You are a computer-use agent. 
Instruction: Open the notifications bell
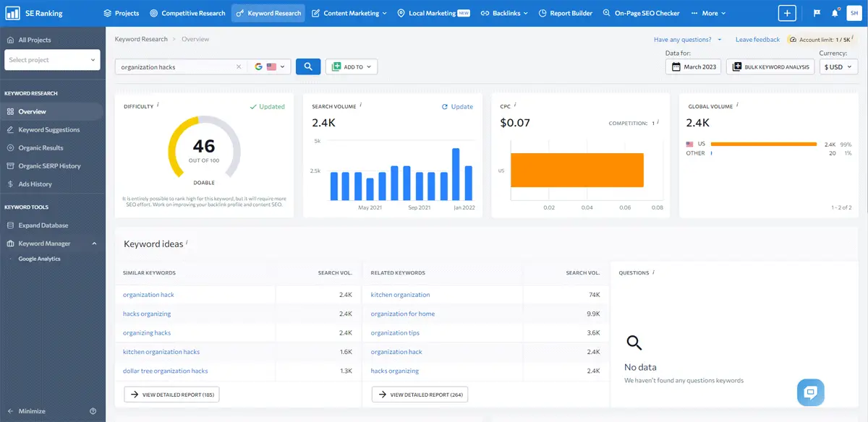(x=835, y=13)
